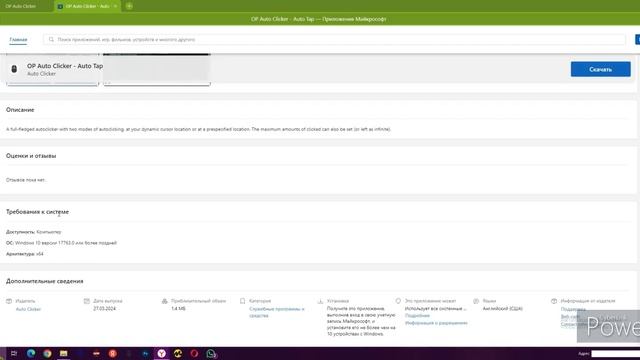Click the full-fledged autoclicker description text
The height and width of the screenshot is (360, 640).
point(198,129)
